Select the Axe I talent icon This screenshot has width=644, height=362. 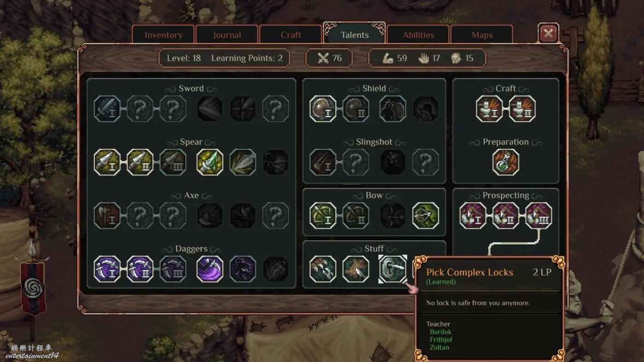pos(107,216)
